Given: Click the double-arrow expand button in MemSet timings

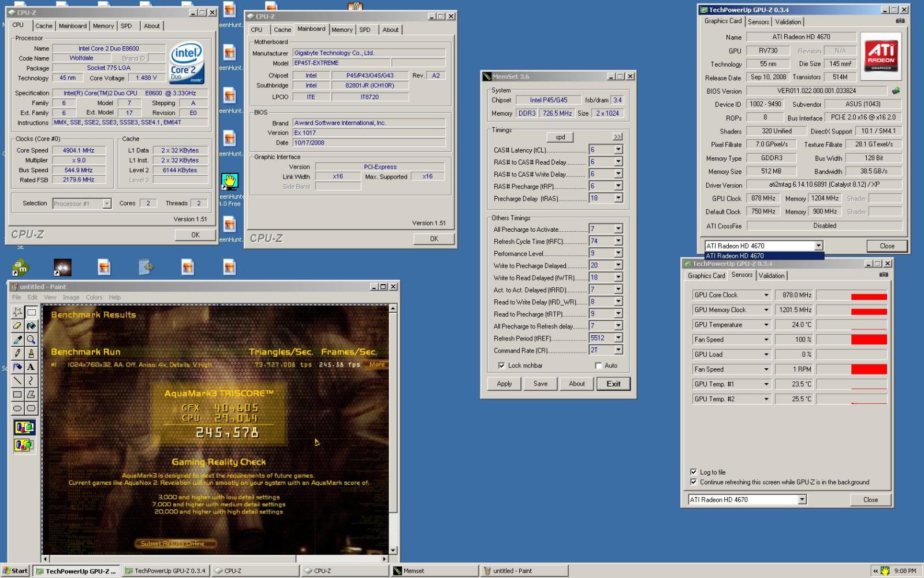Looking at the screenshot, I should 617,137.
